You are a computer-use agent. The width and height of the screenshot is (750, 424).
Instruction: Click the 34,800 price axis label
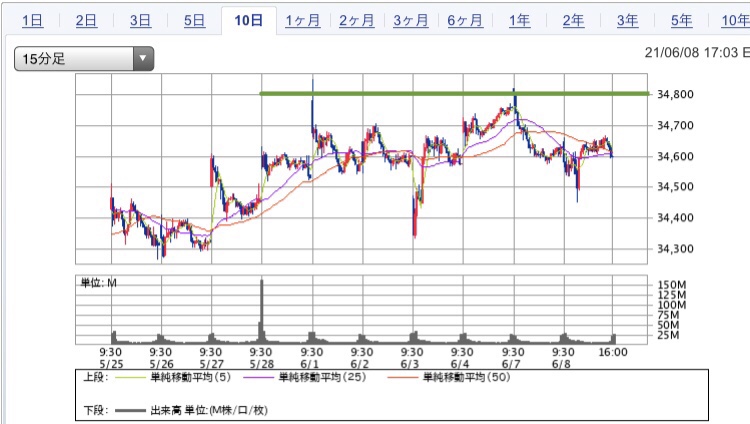[675, 94]
